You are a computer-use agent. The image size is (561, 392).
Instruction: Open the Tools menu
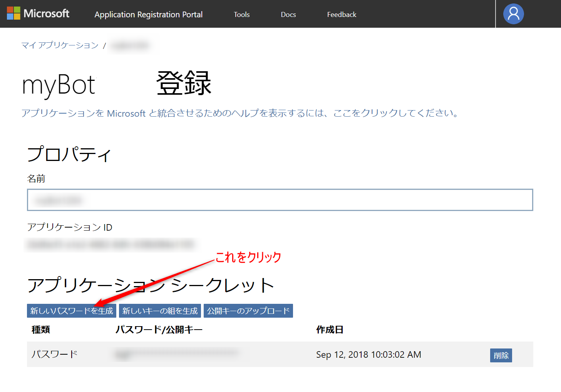[x=241, y=14]
